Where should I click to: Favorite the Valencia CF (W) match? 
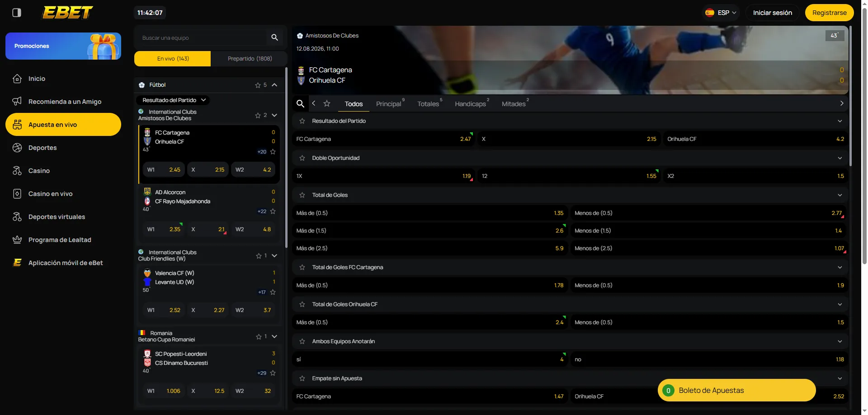coord(273,292)
